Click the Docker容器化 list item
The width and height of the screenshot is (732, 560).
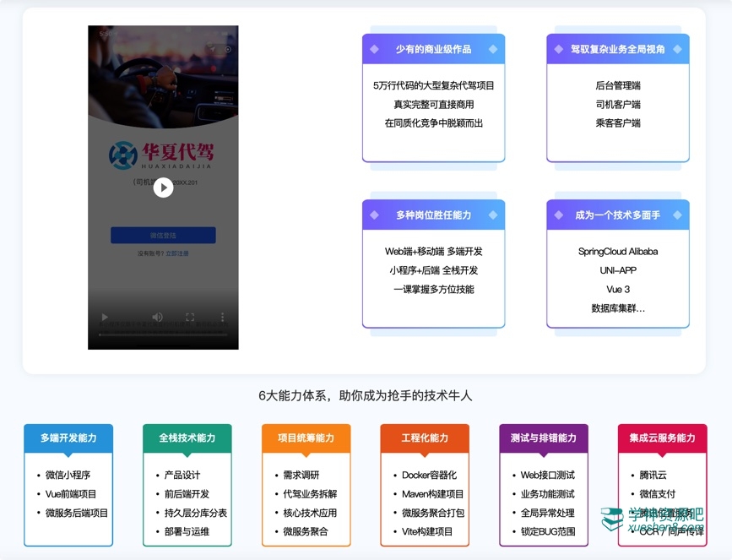click(x=429, y=475)
